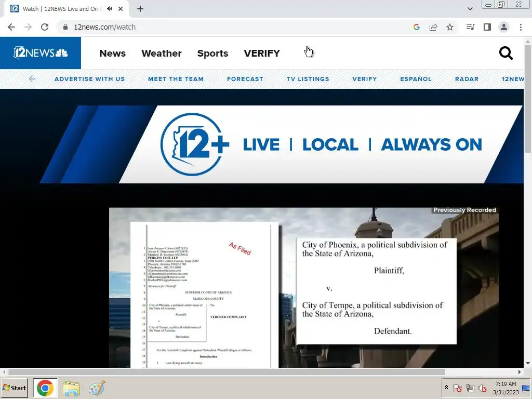Switch to Español link
This screenshot has height=399, width=532.
coord(416,79)
